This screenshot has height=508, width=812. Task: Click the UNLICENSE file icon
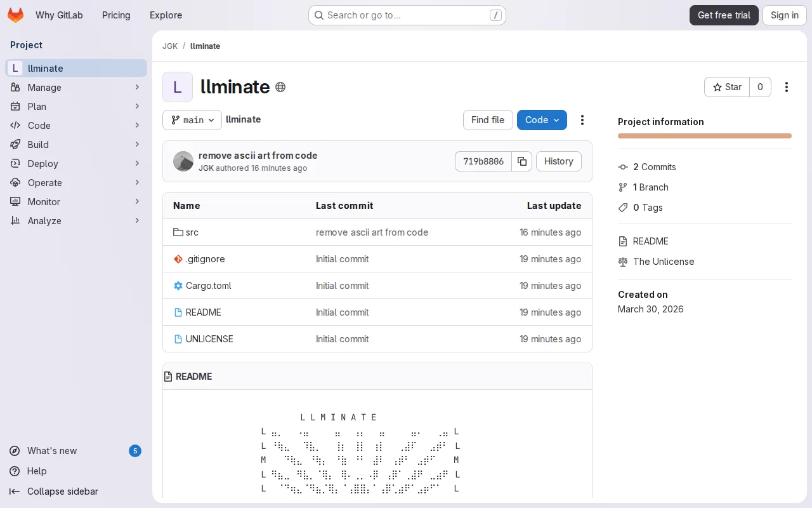point(178,339)
